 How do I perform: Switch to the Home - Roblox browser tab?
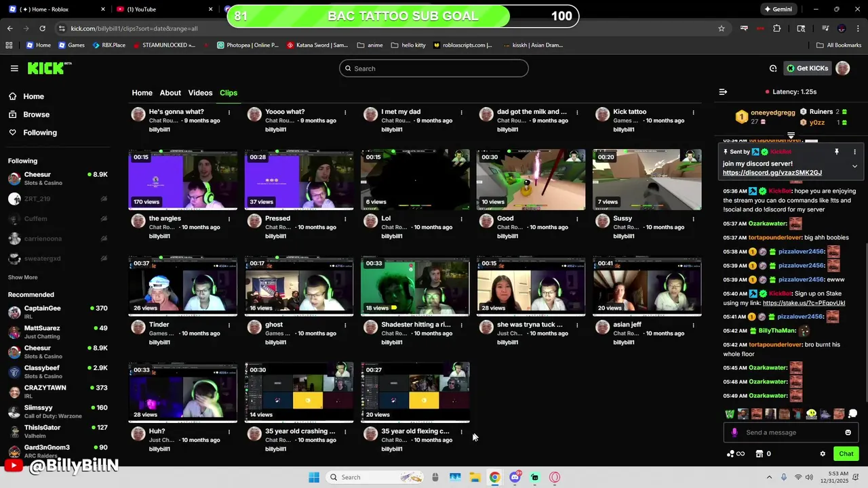point(56,9)
